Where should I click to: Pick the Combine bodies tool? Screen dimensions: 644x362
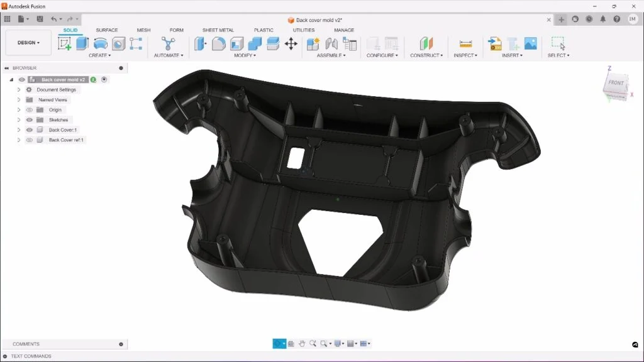point(255,43)
